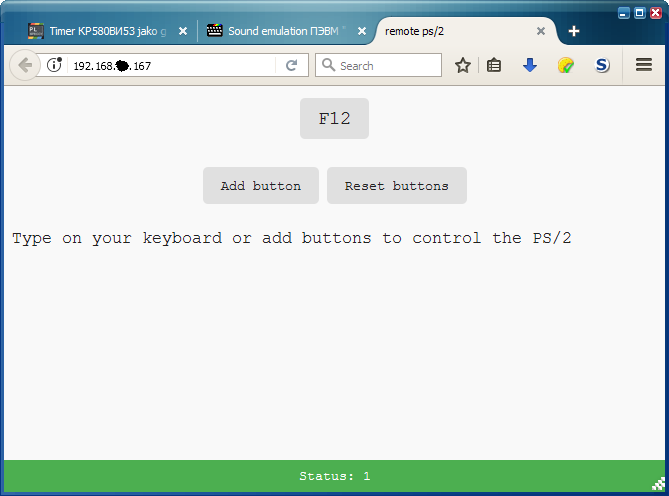Click the yellow gauge extension icon

(565, 65)
